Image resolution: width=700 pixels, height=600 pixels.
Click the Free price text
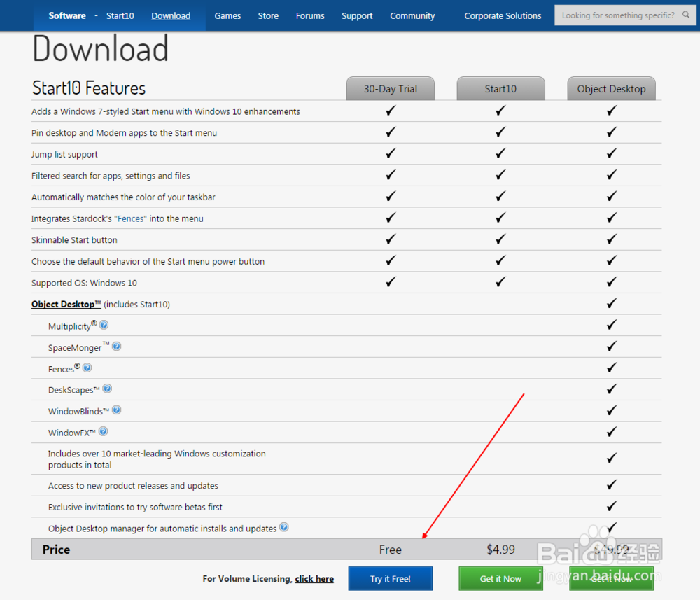pos(391,550)
